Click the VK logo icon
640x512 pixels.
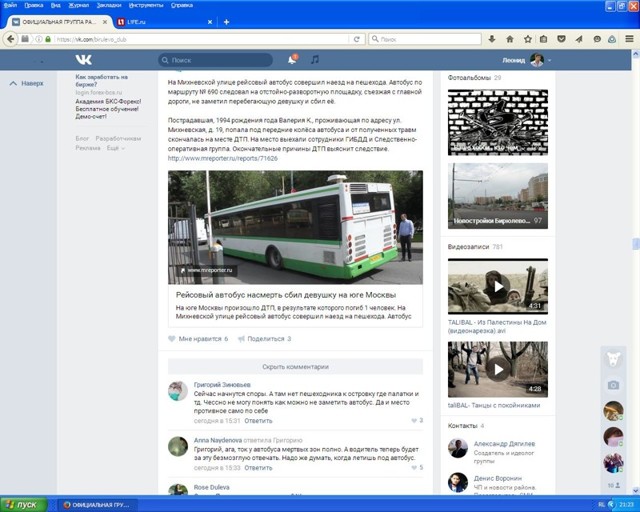pyautogui.click(x=84, y=60)
